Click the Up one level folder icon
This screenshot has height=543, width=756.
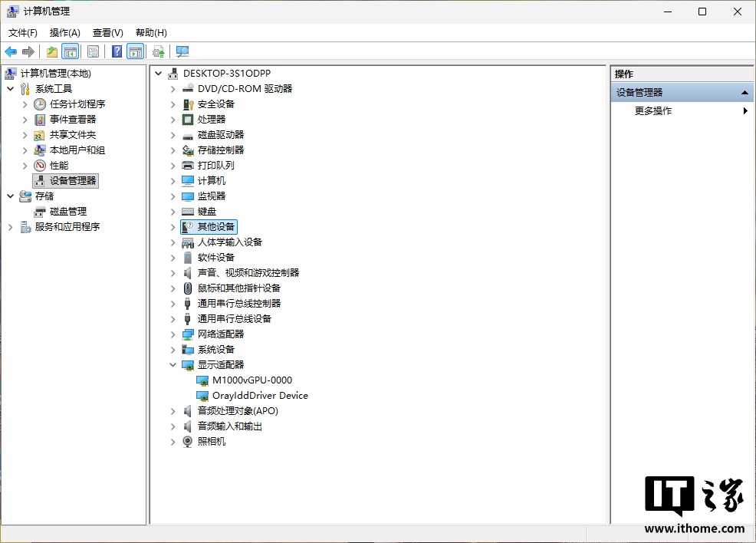51,51
